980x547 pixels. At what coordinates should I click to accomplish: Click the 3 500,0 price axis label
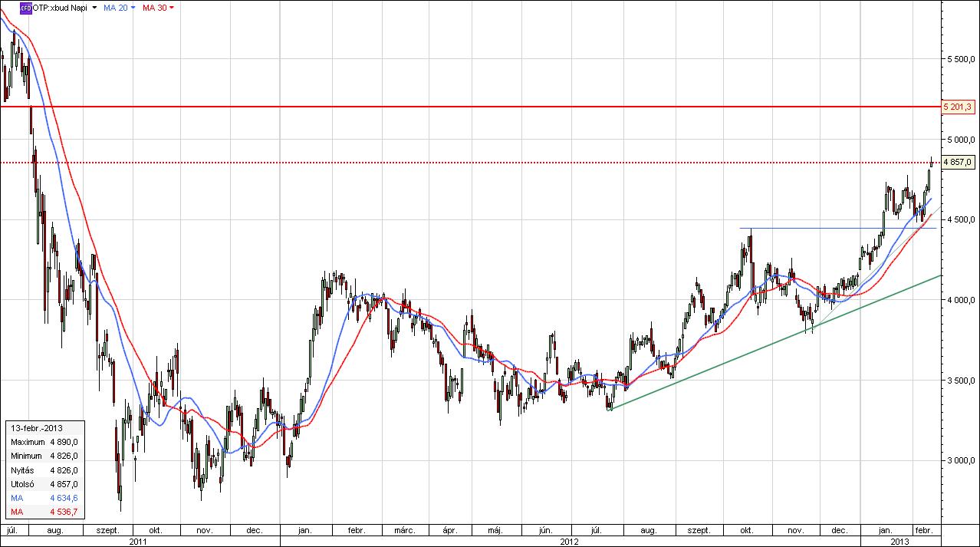click(x=960, y=381)
